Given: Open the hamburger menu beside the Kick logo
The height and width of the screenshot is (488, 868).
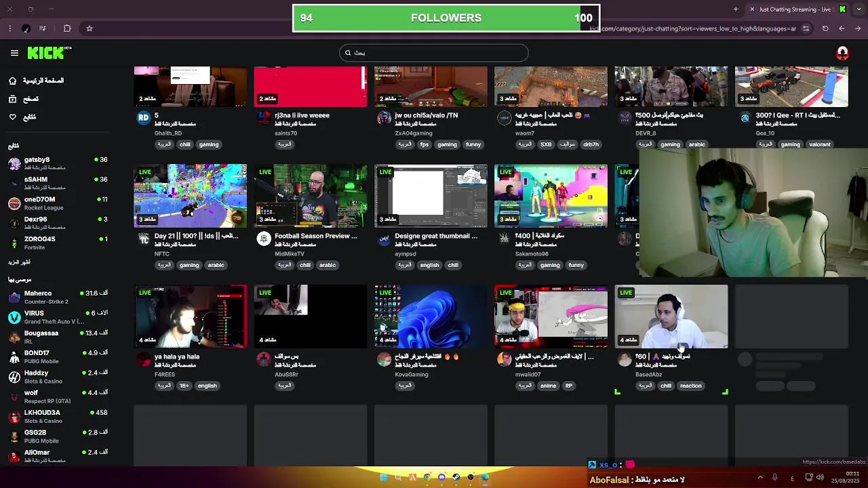Looking at the screenshot, I should pyautogui.click(x=14, y=53).
